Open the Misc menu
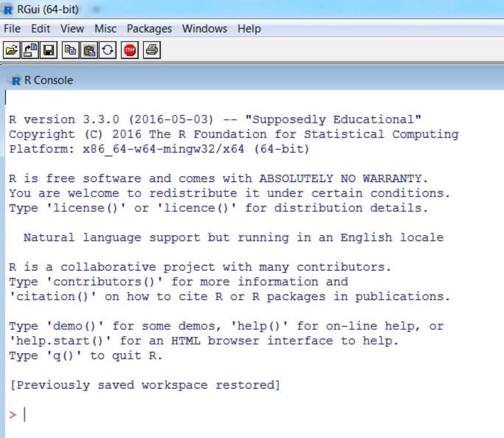 [105, 29]
